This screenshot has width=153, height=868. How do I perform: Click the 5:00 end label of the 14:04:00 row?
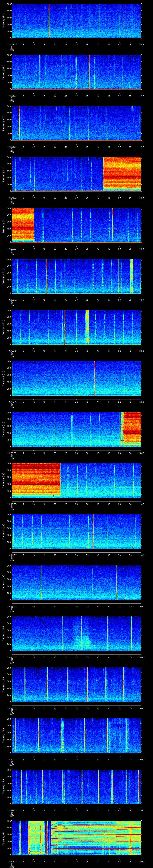pos(141,197)
